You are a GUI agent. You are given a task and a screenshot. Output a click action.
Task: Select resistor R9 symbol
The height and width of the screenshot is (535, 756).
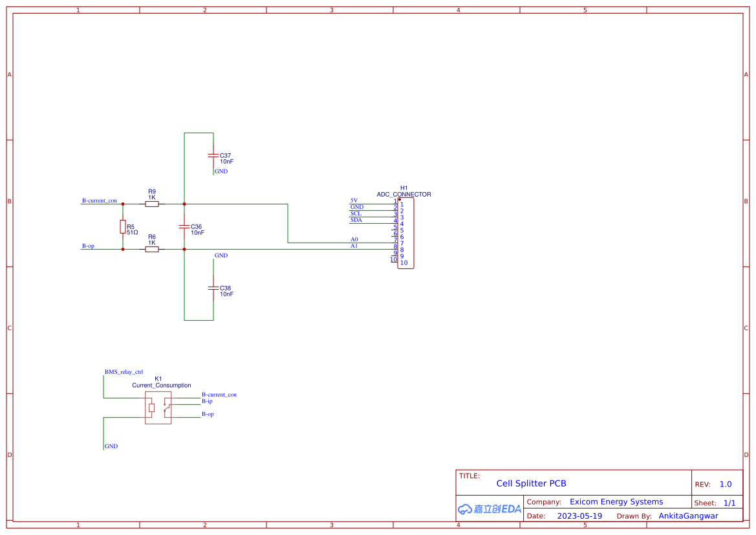[152, 203]
